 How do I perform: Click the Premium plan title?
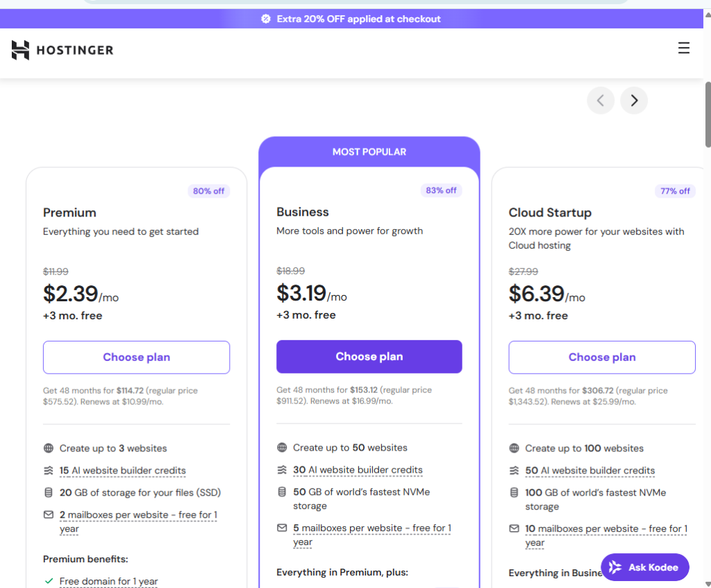[x=69, y=212]
